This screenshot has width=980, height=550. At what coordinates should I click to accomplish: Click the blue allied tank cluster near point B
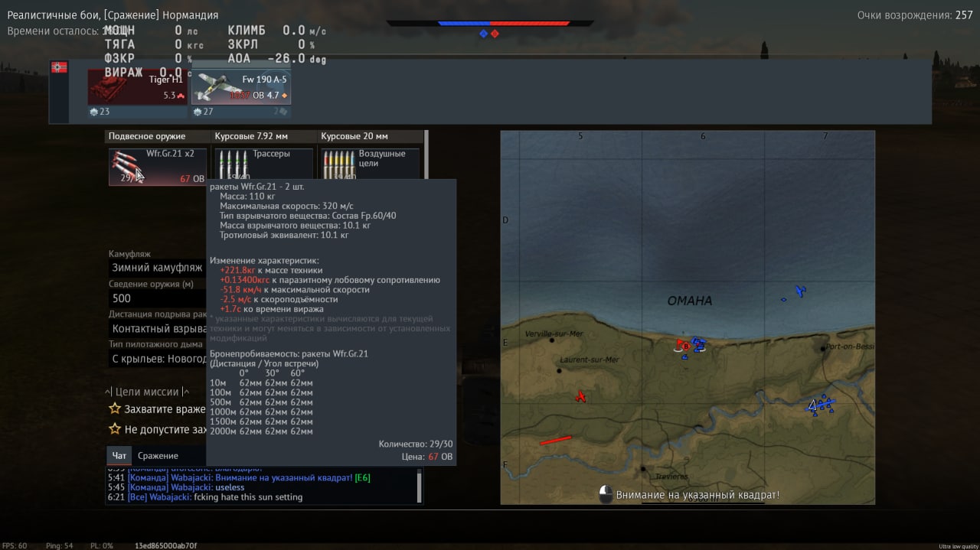click(x=698, y=344)
